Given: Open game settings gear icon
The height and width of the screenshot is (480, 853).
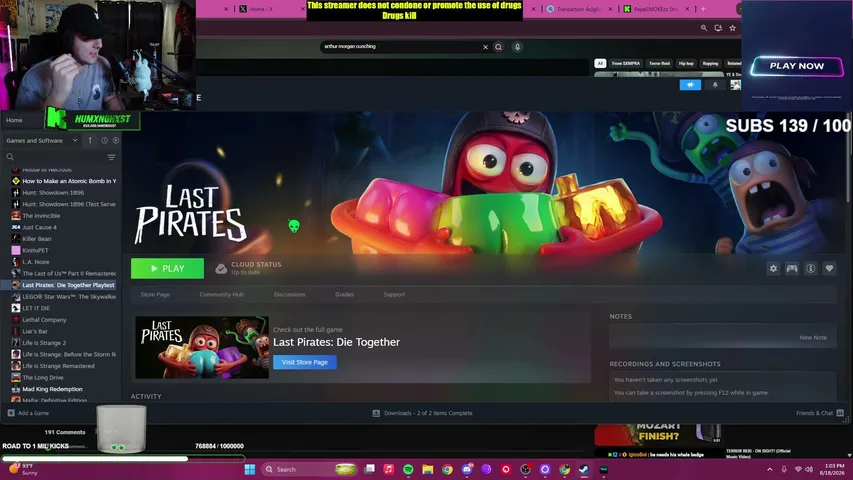Looking at the screenshot, I should point(773,268).
